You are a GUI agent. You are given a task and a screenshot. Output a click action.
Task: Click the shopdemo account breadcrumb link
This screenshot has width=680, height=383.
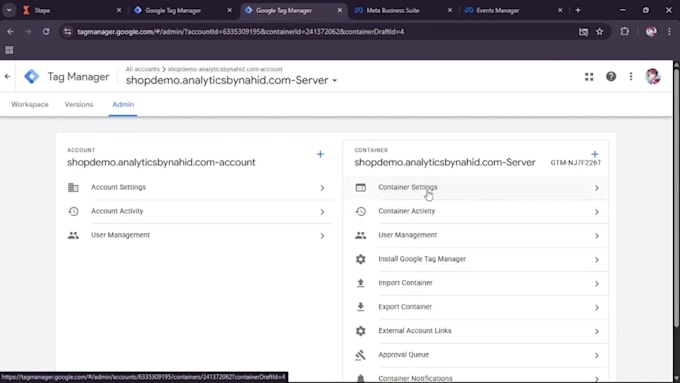[225, 69]
